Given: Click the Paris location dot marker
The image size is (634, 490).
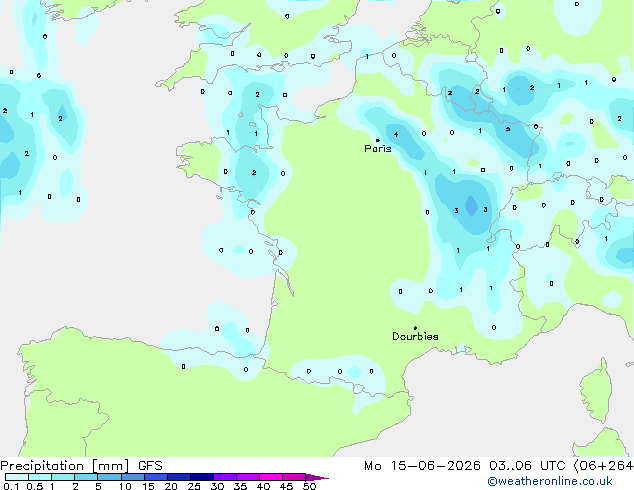Looking at the screenshot, I should pyautogui.click(x=378, y=140).
